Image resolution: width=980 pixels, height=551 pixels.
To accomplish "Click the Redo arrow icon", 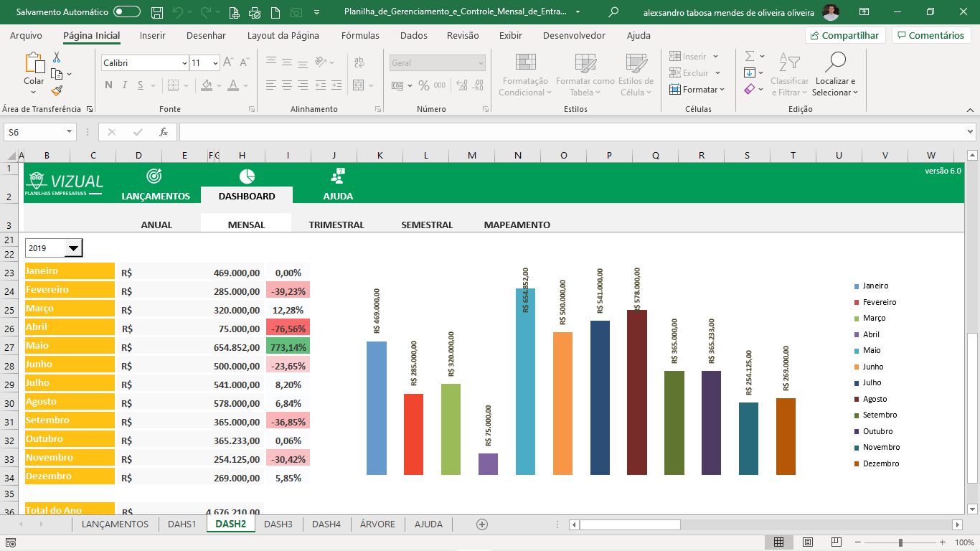I will (206, 12).
